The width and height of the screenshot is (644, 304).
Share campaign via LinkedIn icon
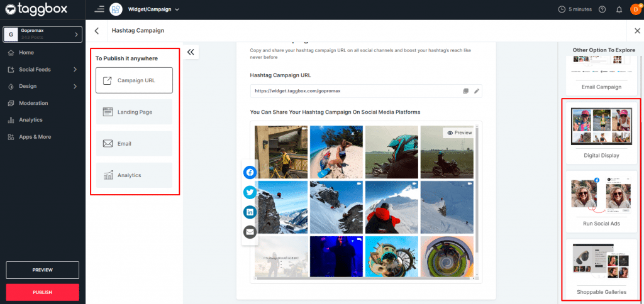[x=250, y=212]
